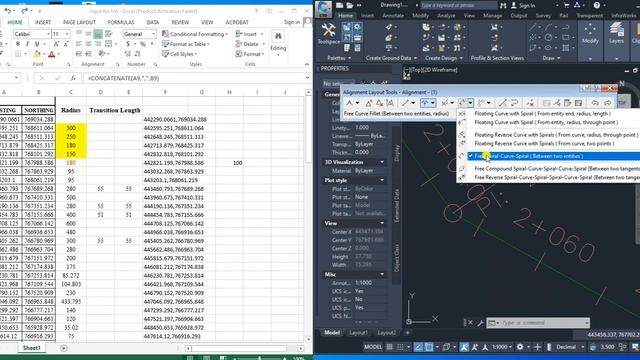Collapse the Plot style properties section
The image size is (640, 360).
[x=382, y=180]
